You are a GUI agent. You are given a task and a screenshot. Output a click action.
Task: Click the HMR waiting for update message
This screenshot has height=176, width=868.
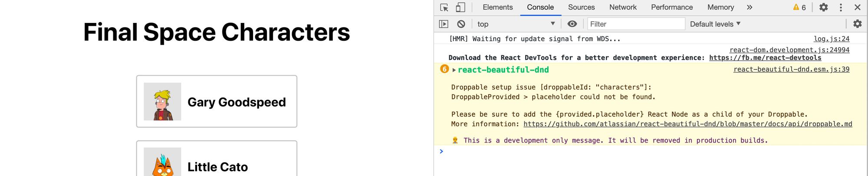tap(535, 39)
